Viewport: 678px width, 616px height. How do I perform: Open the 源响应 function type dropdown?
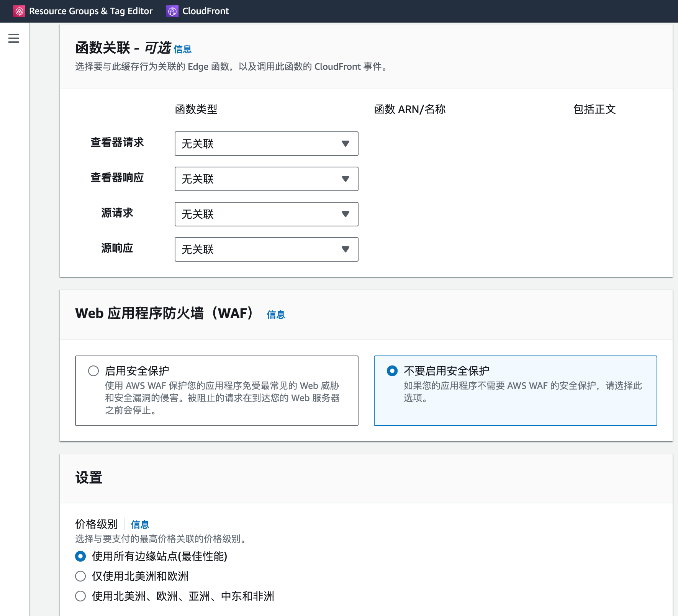[267, 249]
